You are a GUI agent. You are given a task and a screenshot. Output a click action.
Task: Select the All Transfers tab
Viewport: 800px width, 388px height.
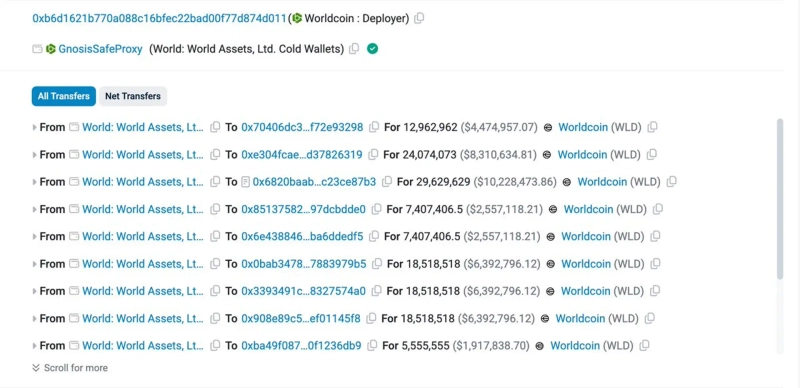coord(64,96)
